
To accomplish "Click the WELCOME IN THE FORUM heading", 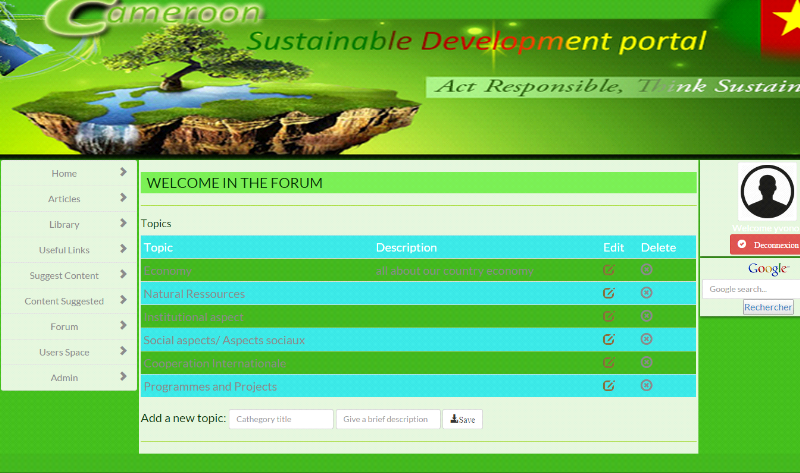I will click(234, 183).
